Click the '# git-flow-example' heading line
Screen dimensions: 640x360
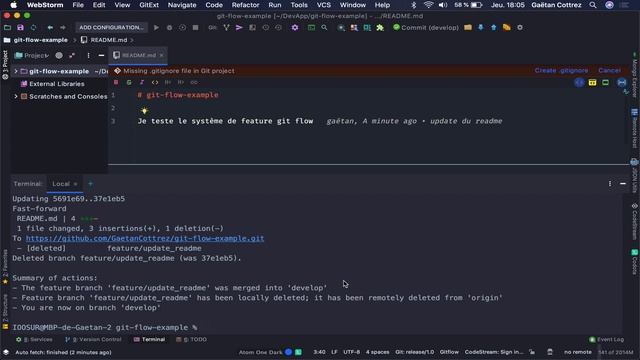click(x=178, y=95)
